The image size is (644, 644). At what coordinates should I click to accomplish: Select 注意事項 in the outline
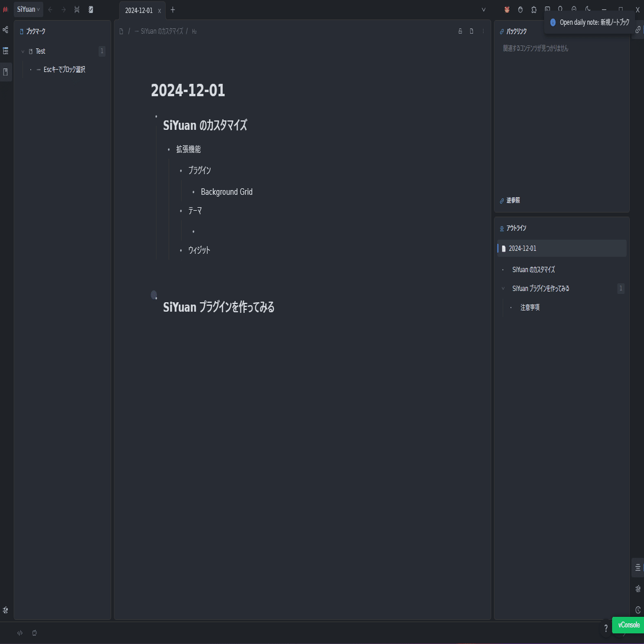coord(530,308)
